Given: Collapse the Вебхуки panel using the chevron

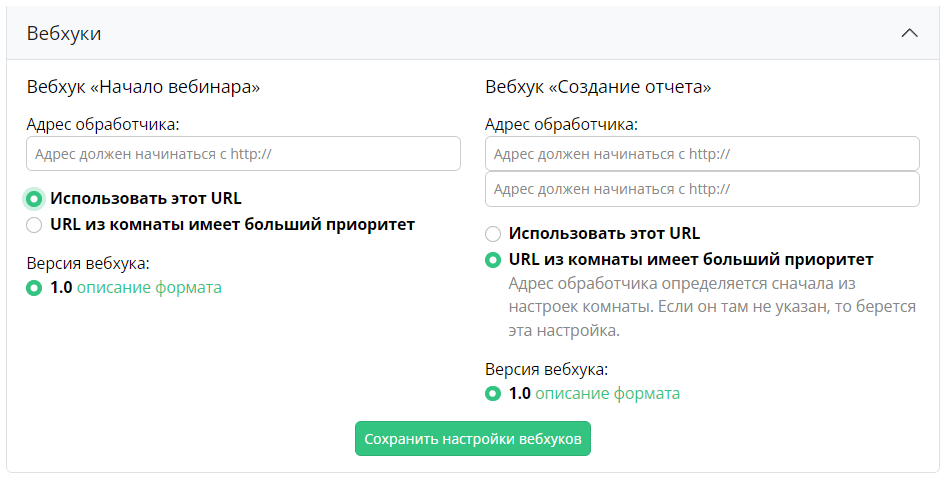Looking at the screenshot, I should [x=909, y=33].
